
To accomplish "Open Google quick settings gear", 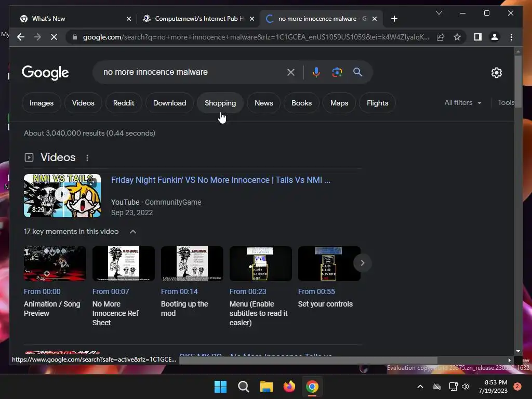I will click(x=496, y=73).
